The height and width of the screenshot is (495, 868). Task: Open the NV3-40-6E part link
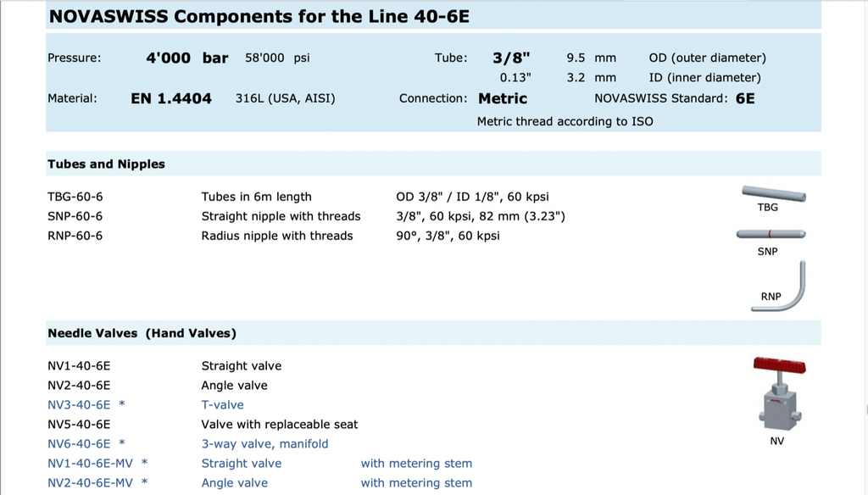tap(79, 405)
